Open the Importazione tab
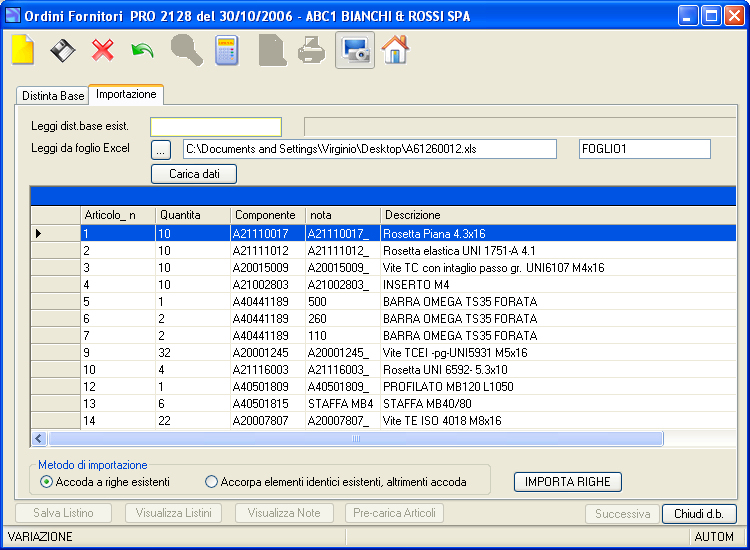Screen dimensions: 750x550 126,94
